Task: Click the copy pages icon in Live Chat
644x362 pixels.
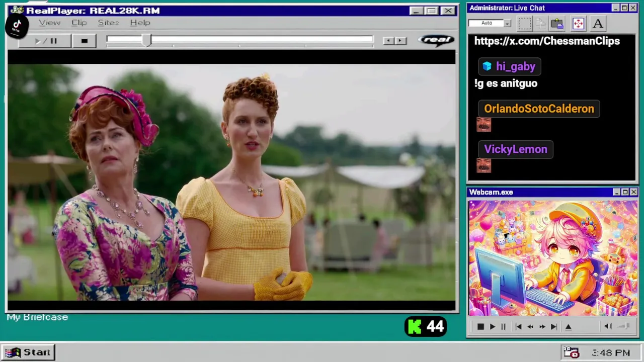Action: tap(541, 24)
